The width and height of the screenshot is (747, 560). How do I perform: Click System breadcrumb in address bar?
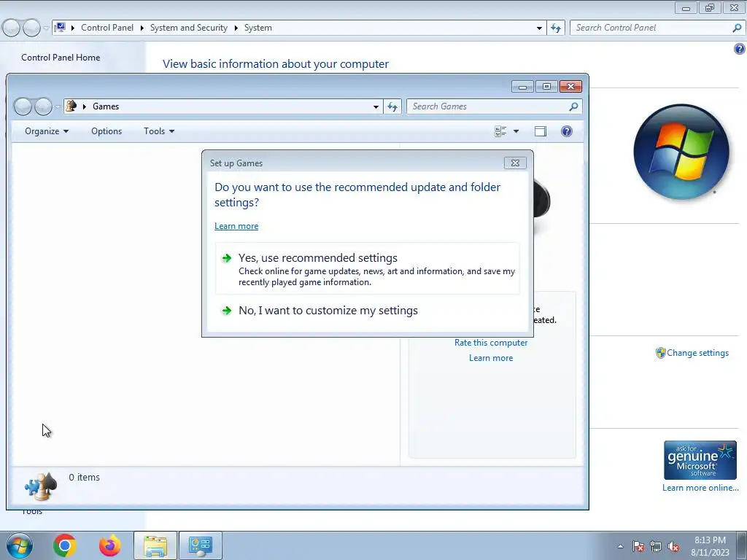coord(258,28)
